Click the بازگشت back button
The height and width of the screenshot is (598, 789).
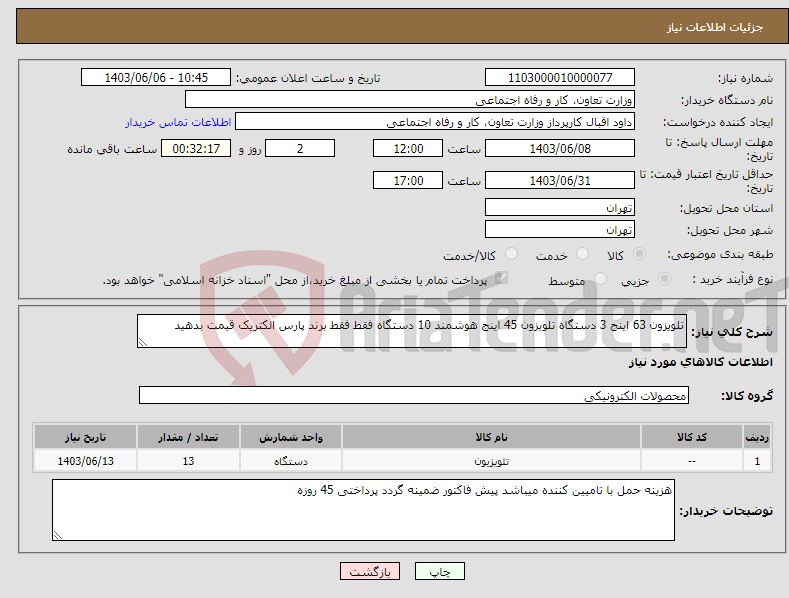[x=370, y=571]
